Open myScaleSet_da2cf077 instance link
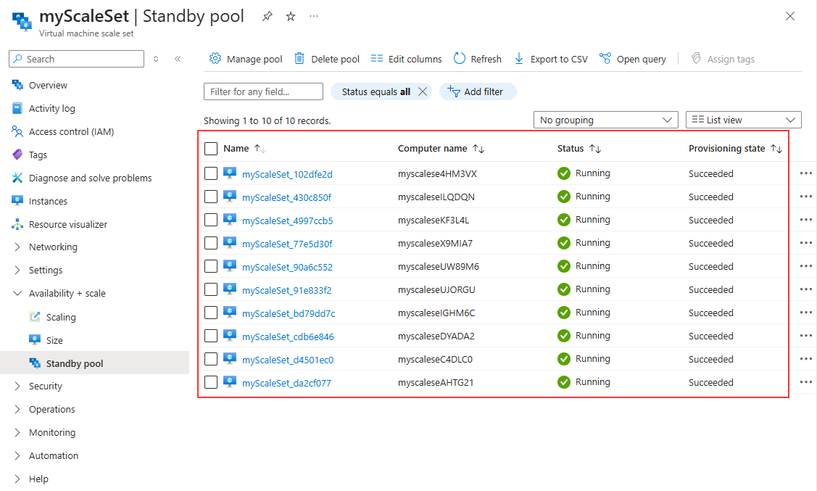Image resolution: width=817 pixels, height=491 pixels. click(x=287, y=383)
